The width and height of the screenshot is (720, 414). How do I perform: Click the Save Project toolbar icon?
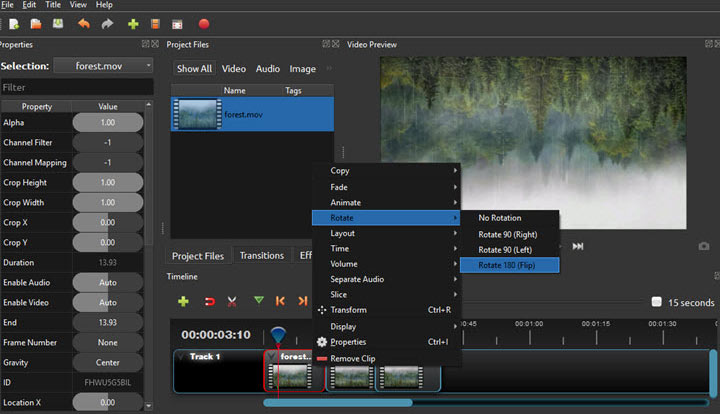pyautogui.click(x=58, y=23)
